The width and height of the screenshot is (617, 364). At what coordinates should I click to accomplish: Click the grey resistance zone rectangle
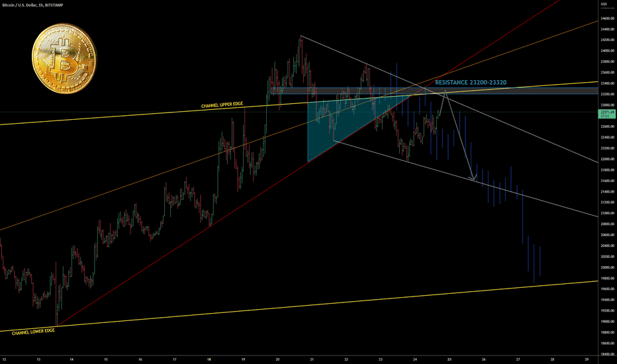click(x=433, y=91)
